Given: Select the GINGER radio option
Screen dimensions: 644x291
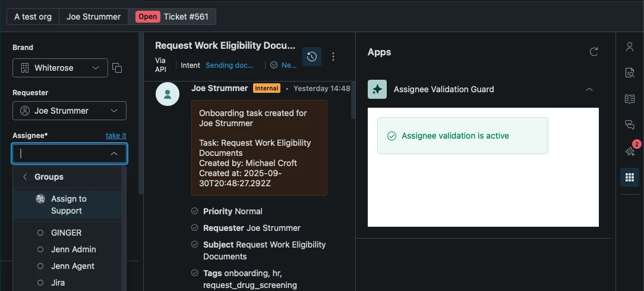Looking at the screenshot, I should (x=40, y=233).
